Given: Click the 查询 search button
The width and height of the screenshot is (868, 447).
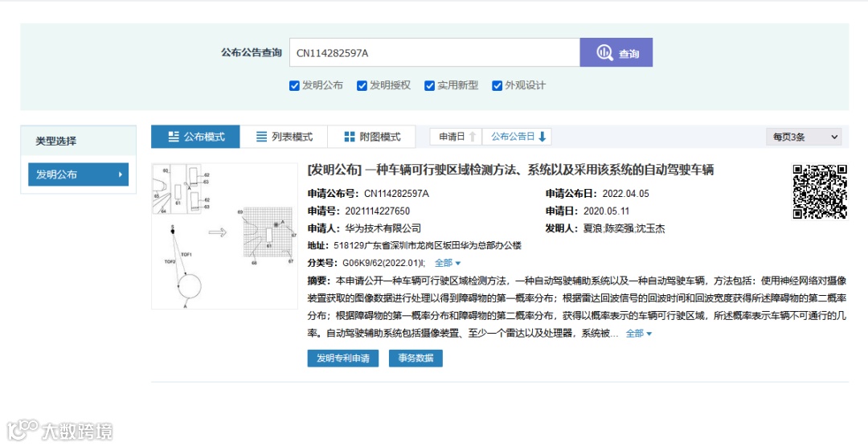Looking at the screenshot, I should point(616,52).
